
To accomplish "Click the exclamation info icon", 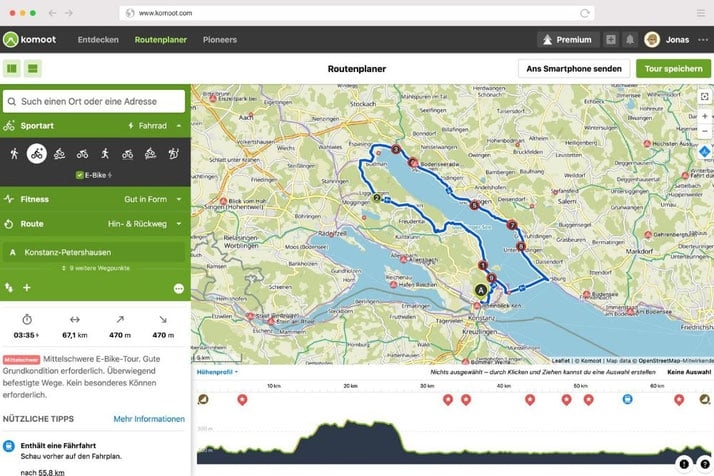I will point(684,464).
